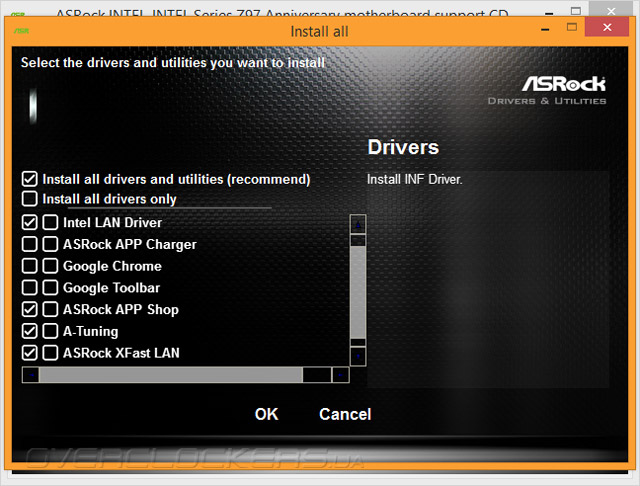Image resolution: width=640 pixels, height=486 pixels.
Task: Minimize the Install all dialog
Action: tap(545, 29)
